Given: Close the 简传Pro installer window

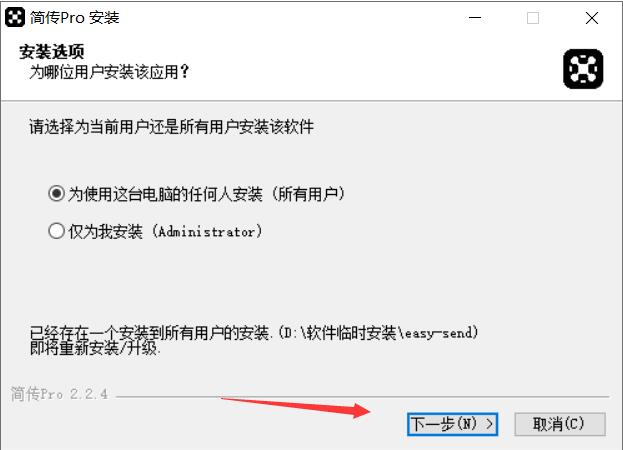Looking at the screenshot, I should click(x=592, y=18).
